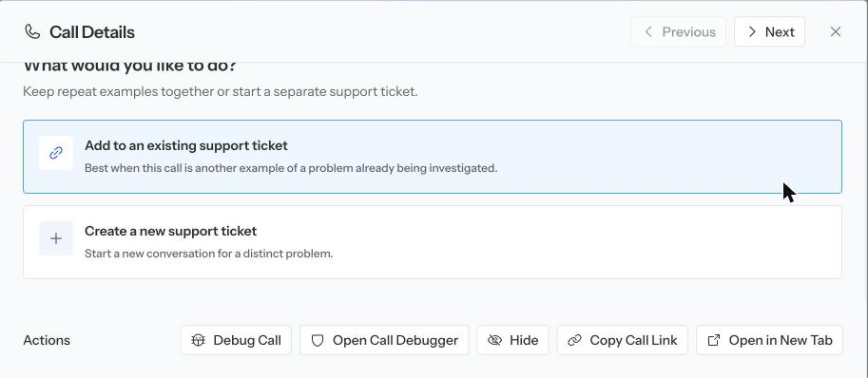The image size is (868, 378).
Task: Hide this call using the Hide button
Action: click(512, 340)
